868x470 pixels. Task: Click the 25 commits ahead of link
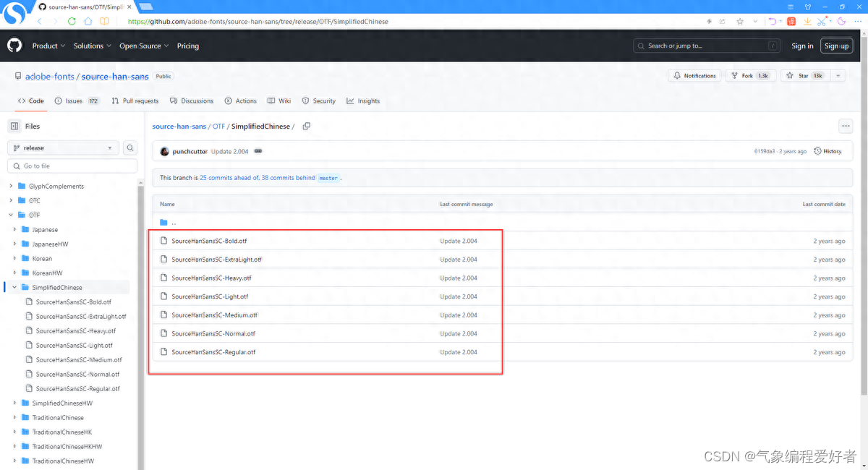[x=229, y=178]
